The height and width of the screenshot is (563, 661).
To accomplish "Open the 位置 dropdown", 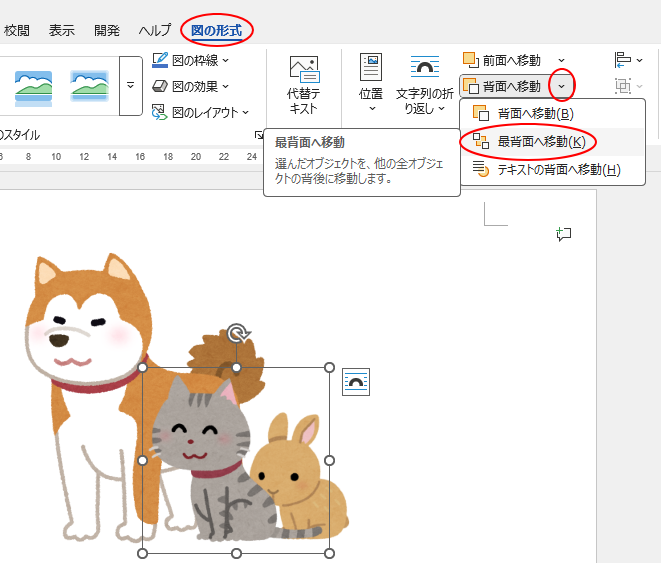I will pos(371,83).
